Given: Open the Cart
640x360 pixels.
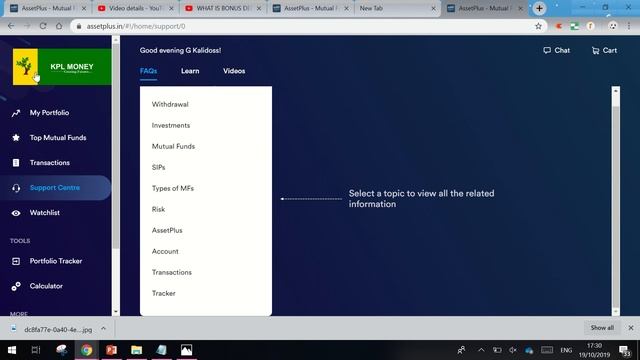Looking at the screenshot, I should click(604, 50).
